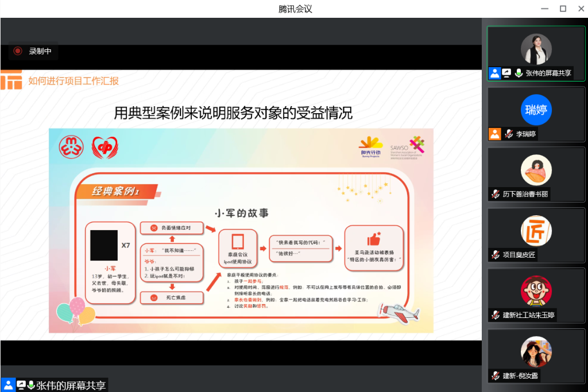Screen dimensions: 588x392
Task: Click the 张伟的屏幕共享 label at bottom-left
Action: click(x=71, y=385)
